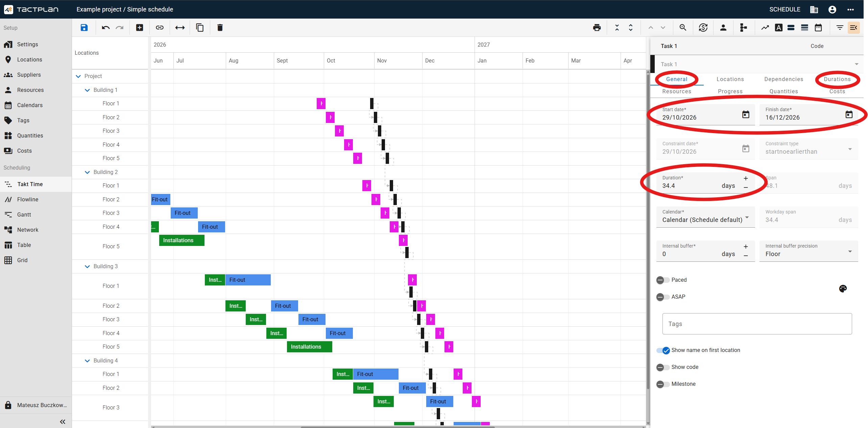Collapse the Building 2 node

tap(87, 172)
